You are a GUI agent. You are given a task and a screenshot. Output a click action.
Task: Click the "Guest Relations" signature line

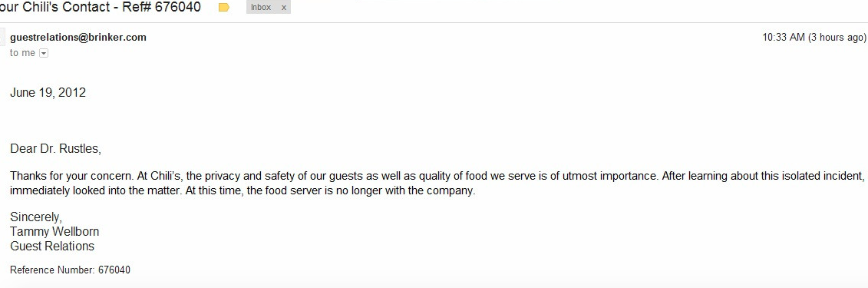coord(53,246)
